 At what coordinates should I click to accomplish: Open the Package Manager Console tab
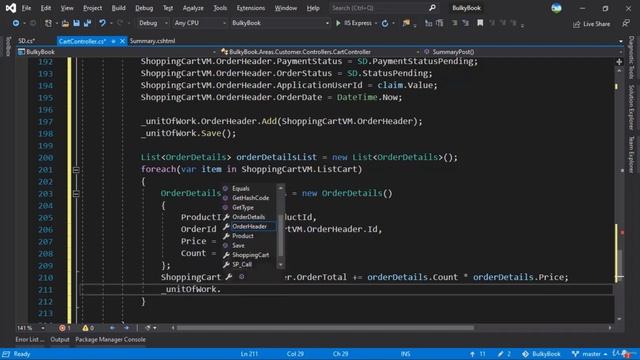tap(110, 340)
